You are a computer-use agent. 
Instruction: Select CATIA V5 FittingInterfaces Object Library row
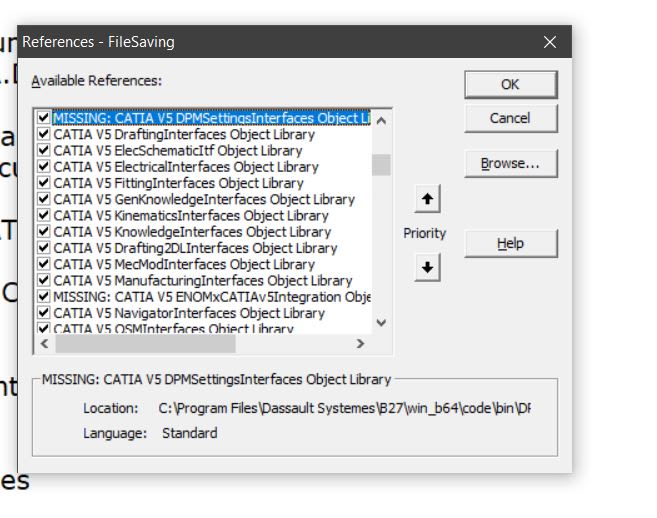coord(178,184)
